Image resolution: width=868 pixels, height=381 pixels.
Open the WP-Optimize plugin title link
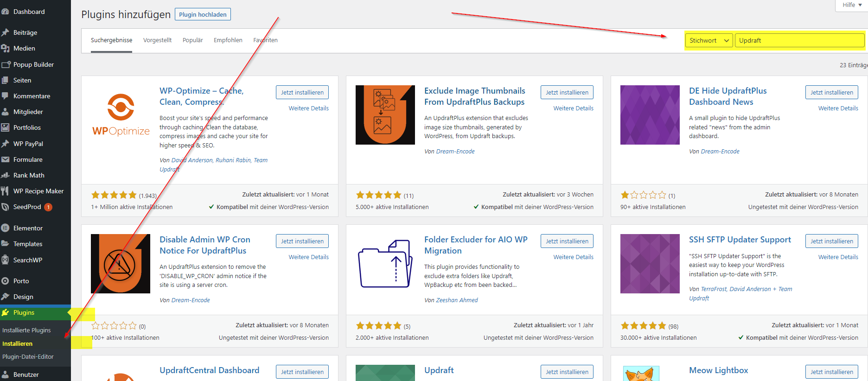(202, 96)
